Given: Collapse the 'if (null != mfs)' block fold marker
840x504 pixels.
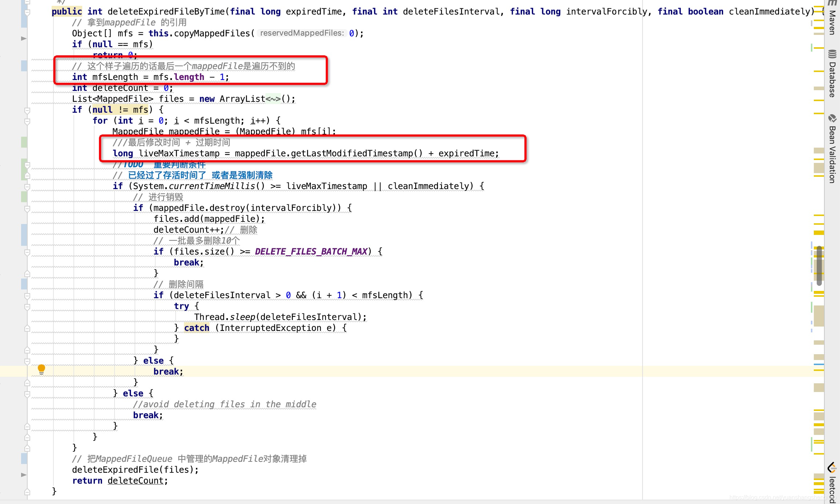Looking at the screenshot, I should click(x=27, y=110).
